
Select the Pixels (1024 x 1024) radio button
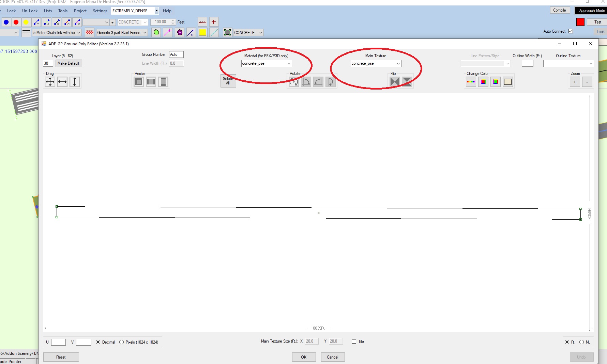coord(122,342)
